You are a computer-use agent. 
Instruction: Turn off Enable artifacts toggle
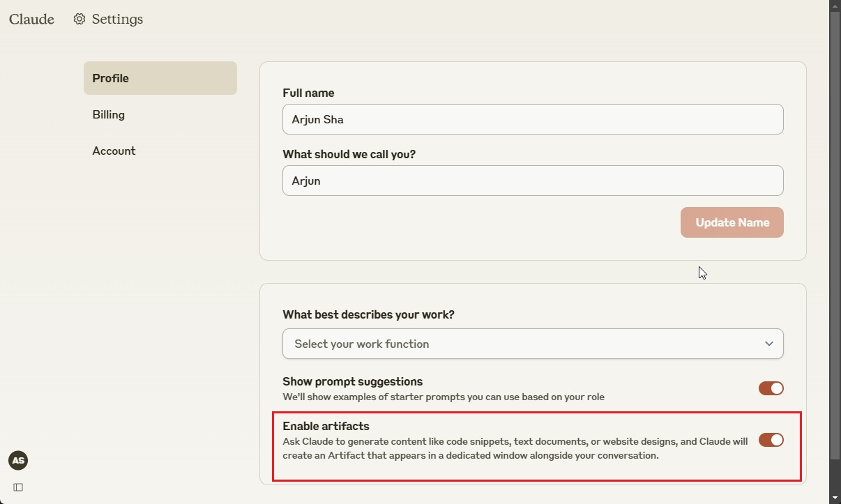(x=771, y=440)
